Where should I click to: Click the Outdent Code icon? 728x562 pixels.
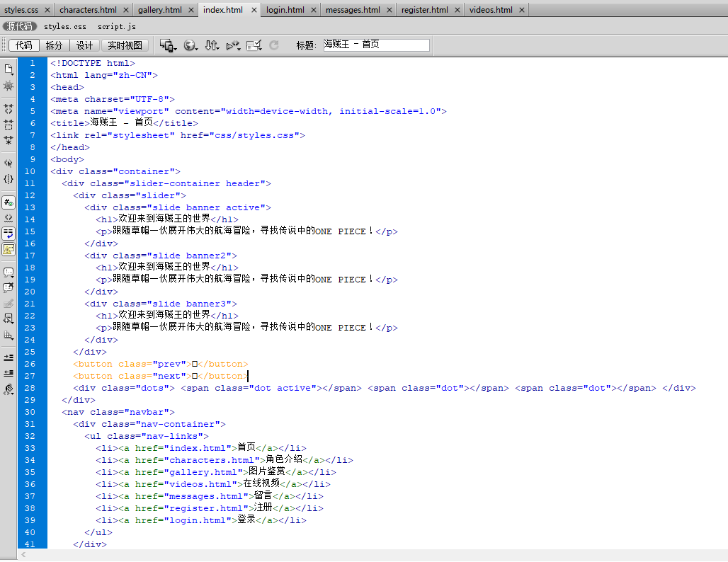point(8,373)
